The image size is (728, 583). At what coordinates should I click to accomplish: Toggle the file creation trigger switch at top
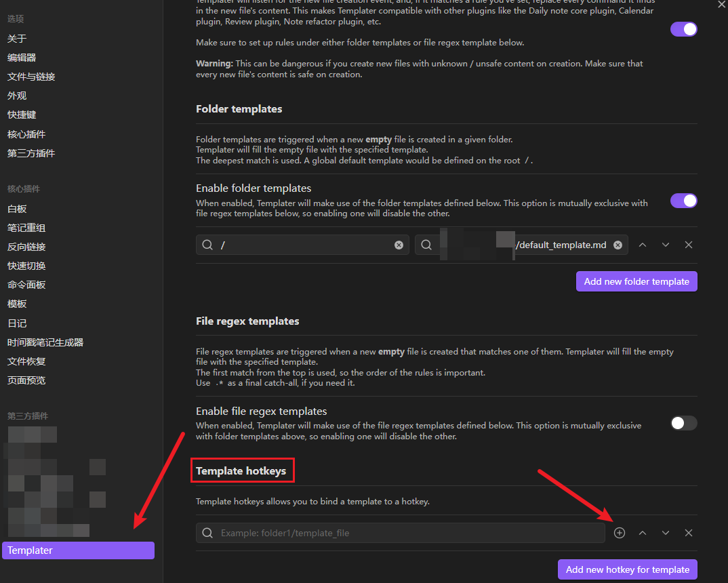(x=683, y=29)
